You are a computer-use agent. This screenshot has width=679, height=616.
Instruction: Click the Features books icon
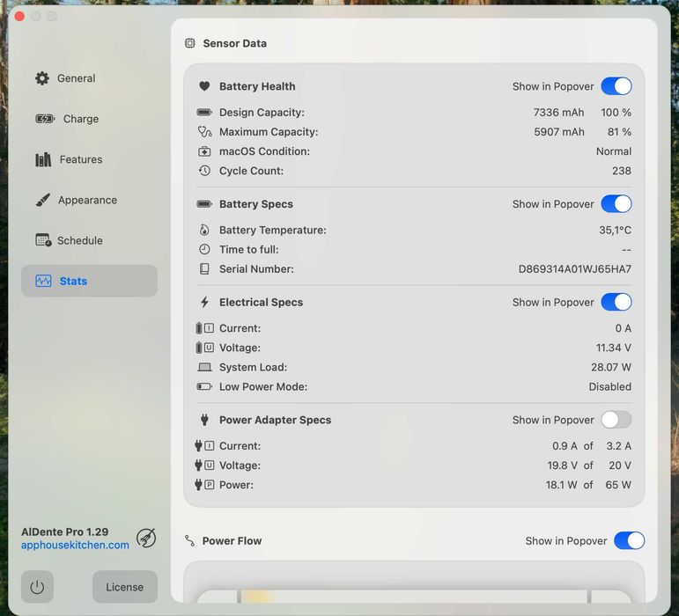pos(43,159)
